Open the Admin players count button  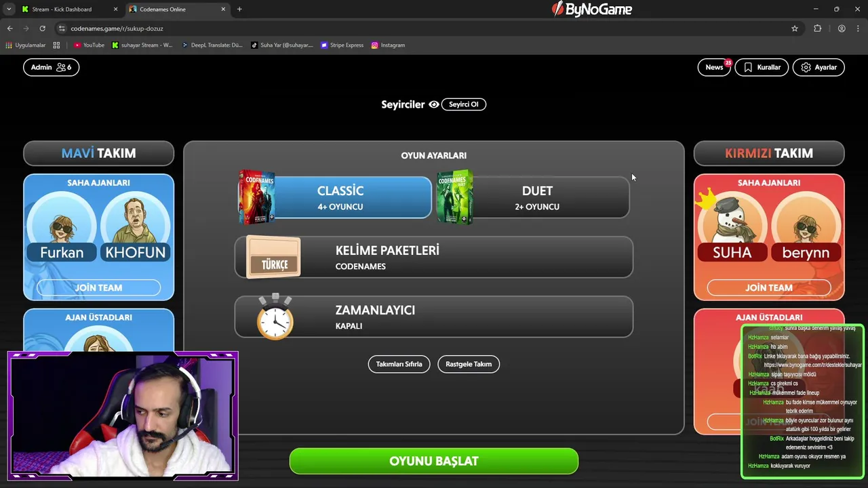coord(51,67)
